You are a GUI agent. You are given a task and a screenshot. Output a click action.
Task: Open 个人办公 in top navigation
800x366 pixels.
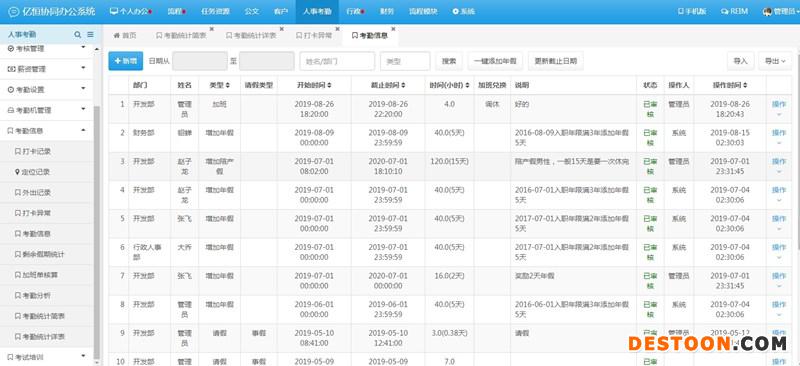(131, 11)
